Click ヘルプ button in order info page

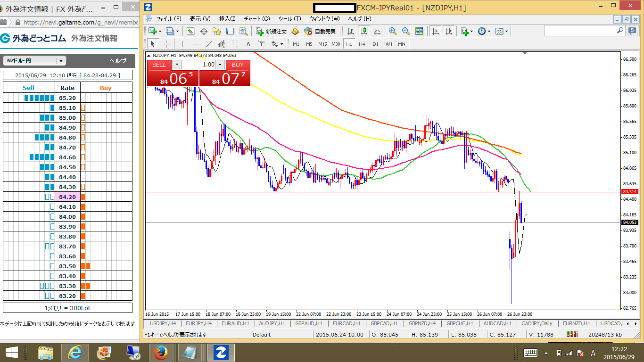click(x=118, y=61)
